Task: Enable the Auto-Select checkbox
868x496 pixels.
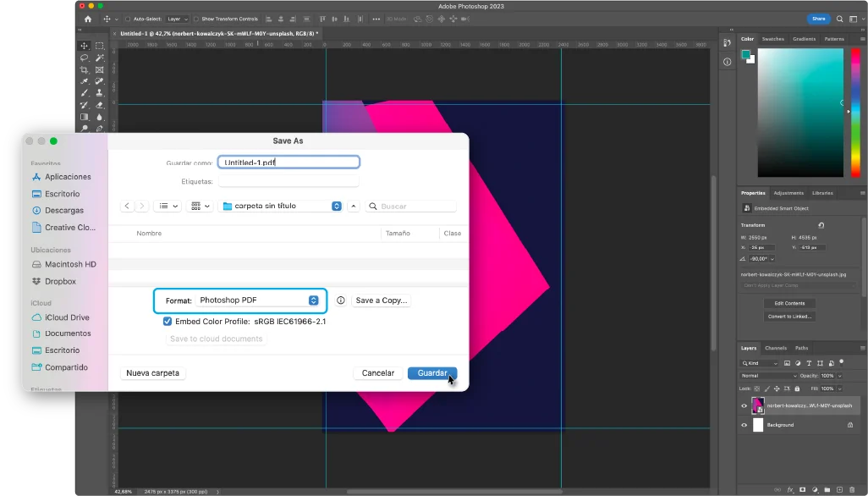Action: coord(128,19)
